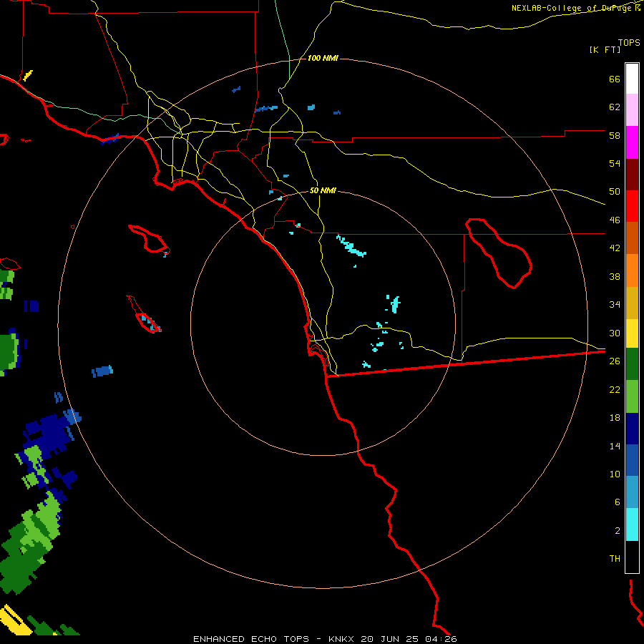Click the bright red legend swatch
Screen dimensions: 644x644
coord(632,206)
